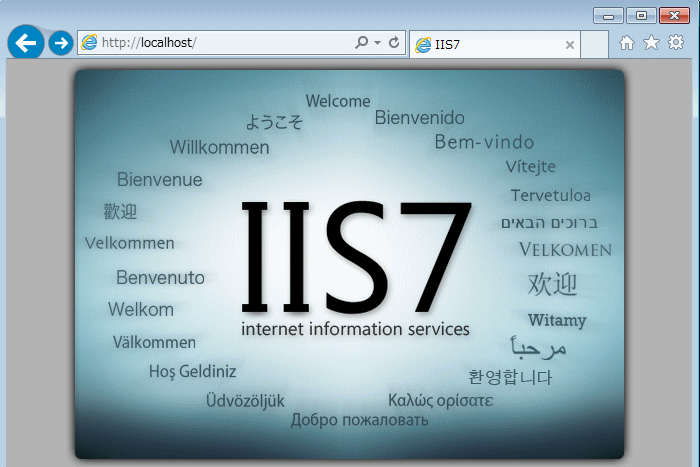Open Favorites star

coord(651,42)
